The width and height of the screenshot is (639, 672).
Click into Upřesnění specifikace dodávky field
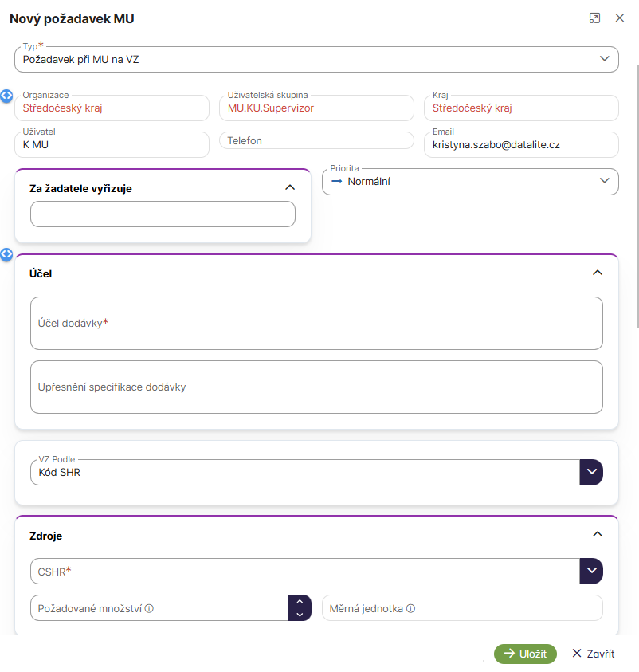316,387
